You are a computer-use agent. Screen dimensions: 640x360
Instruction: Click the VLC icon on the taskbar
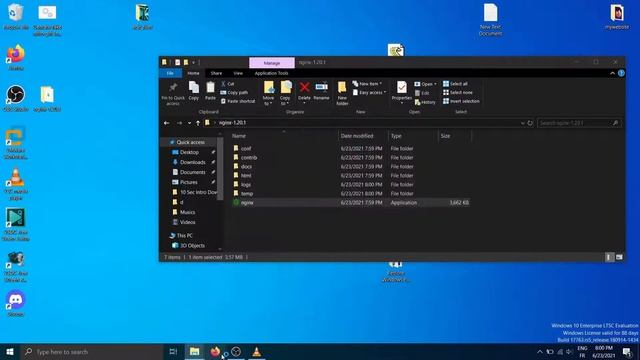click(256, 352)
